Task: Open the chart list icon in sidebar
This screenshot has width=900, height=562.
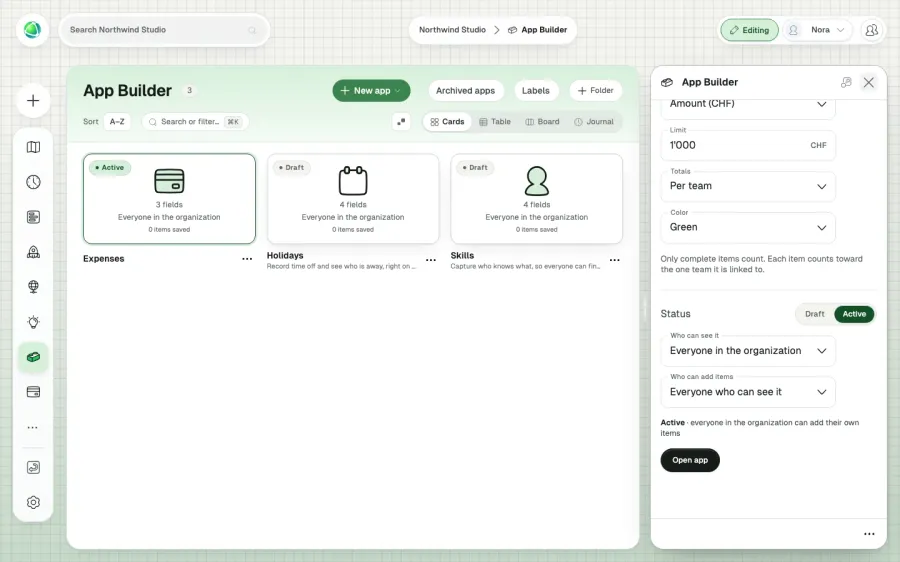Action: [x=33, y=217]
